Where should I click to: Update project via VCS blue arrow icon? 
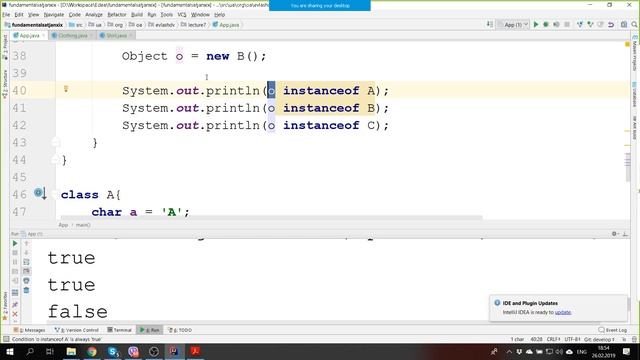click(x=580, y=24)
